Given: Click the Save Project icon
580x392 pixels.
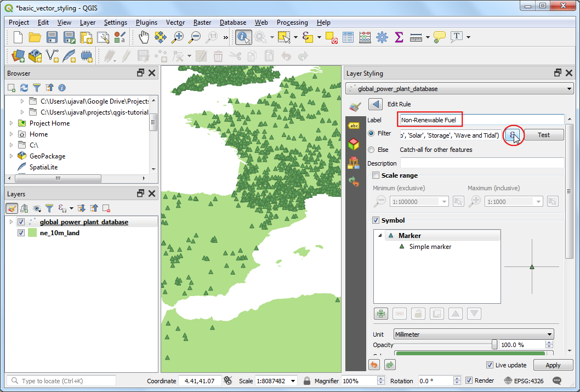Looking at the screenshot, I should 52,37.
